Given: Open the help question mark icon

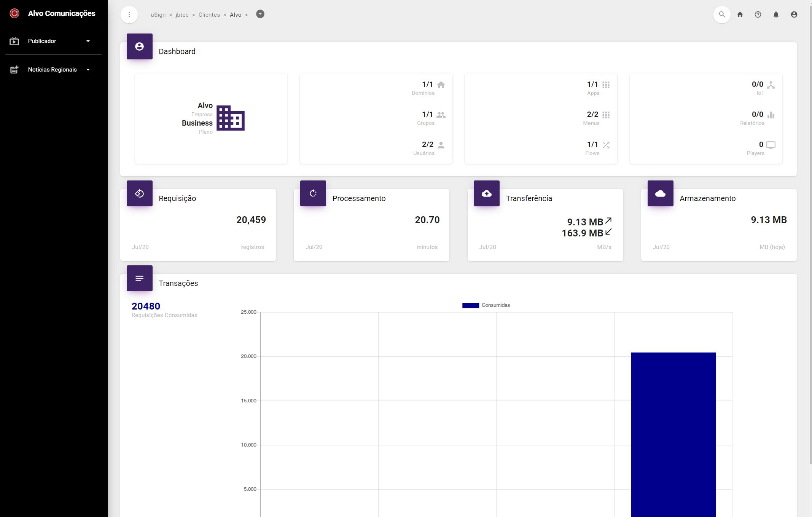Looking at the screenshot, I should pyautogui.click(x=758, y=14).
